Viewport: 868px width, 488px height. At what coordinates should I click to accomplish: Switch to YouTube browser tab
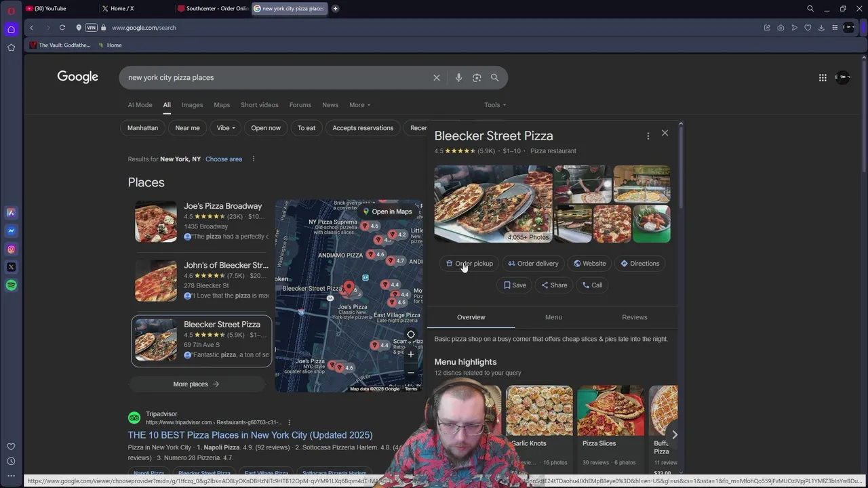tap(60, 9)
